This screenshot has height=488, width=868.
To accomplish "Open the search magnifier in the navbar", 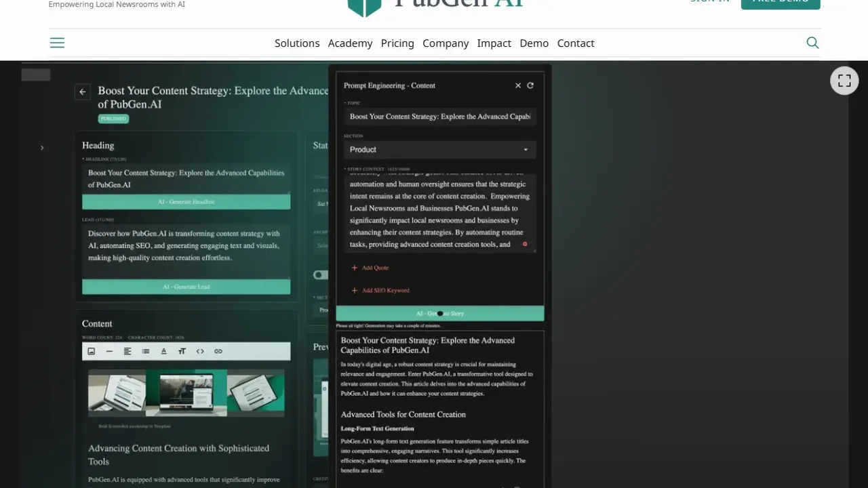I will click(x=812, y=42).
